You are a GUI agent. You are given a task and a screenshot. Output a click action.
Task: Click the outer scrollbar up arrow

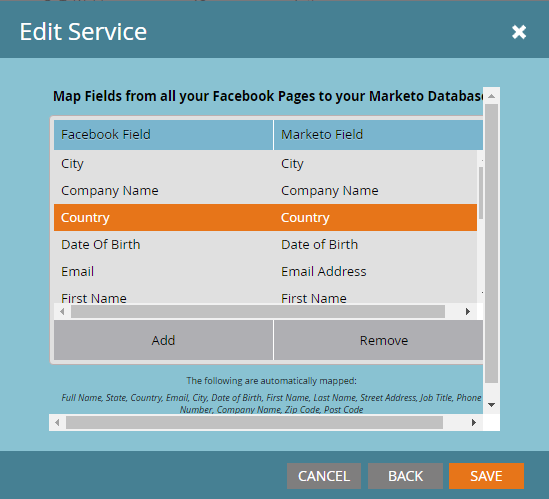click(491, 96)
